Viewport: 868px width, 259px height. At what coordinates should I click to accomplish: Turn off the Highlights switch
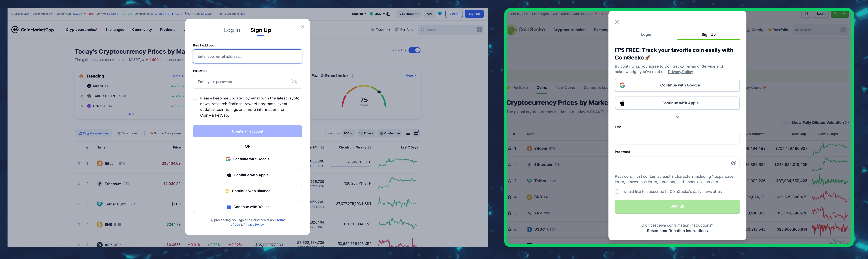[414, 50]
